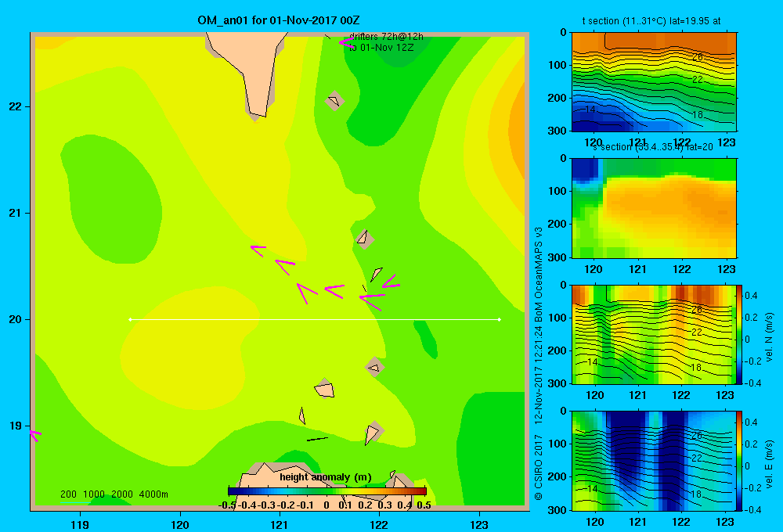Click the "t section (11..31°C) lat=19.95 at" title

651,21
